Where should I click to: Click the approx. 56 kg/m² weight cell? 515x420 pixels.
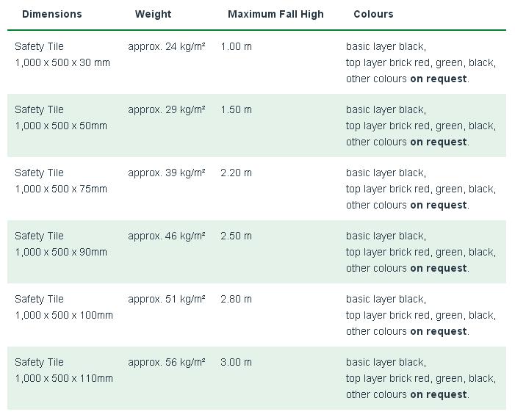[167, 362]
